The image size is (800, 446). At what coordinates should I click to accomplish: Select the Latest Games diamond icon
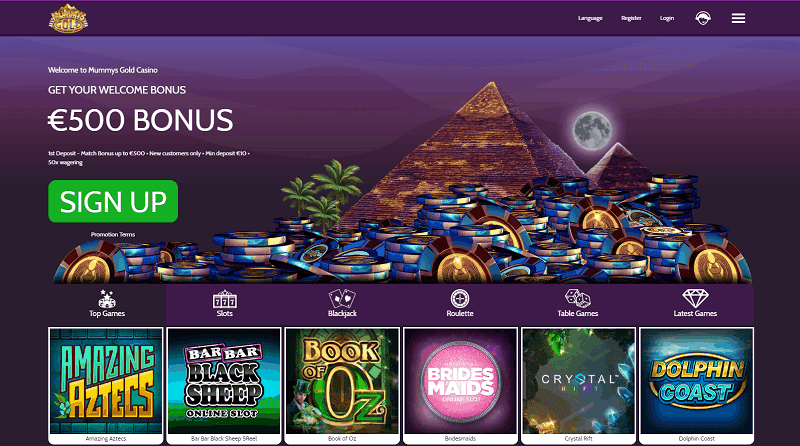695,298
